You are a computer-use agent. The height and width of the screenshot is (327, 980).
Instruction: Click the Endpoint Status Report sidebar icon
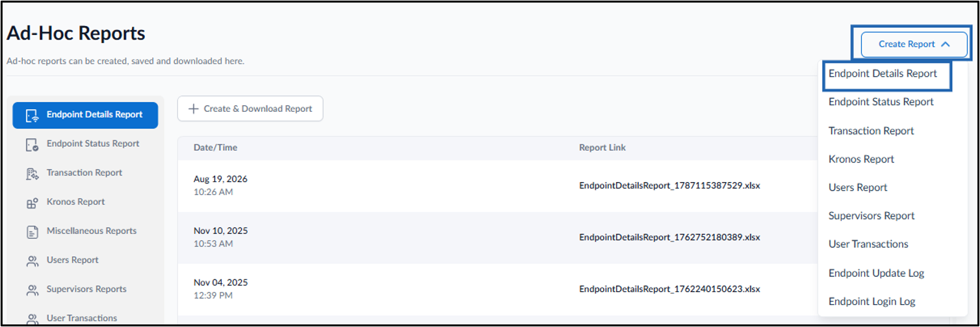tap(32, 144)
